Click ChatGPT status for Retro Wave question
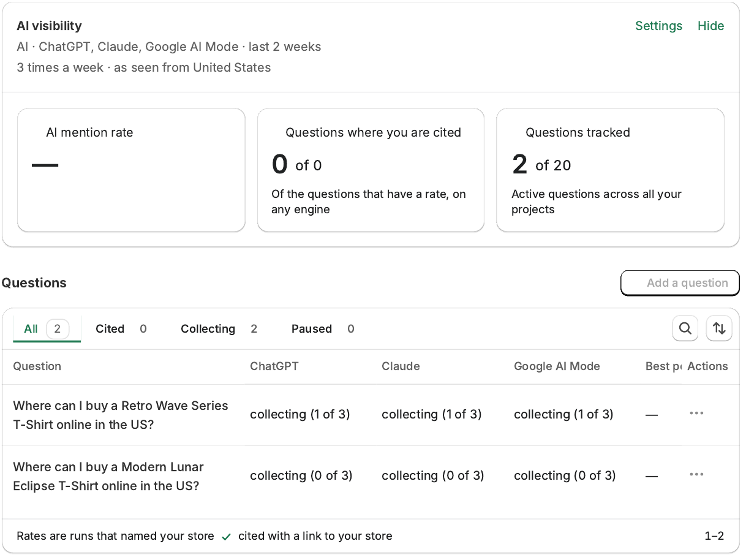 coord(300,414)
